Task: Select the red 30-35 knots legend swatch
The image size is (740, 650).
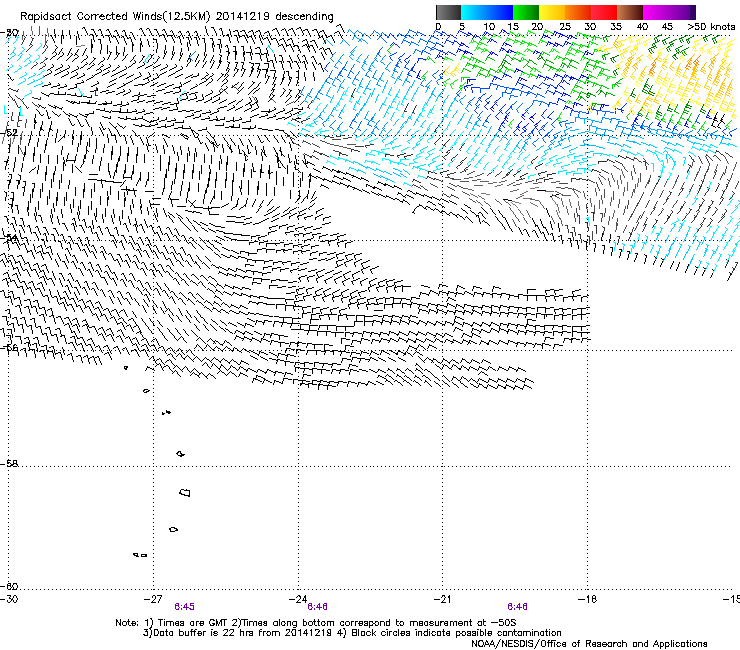Action: coord(604,12)
